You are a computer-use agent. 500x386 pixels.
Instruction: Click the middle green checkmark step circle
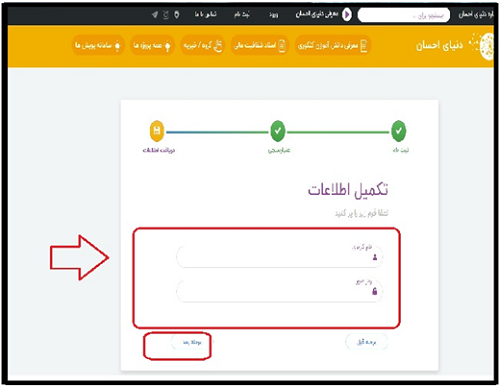(x=278, y=131)
